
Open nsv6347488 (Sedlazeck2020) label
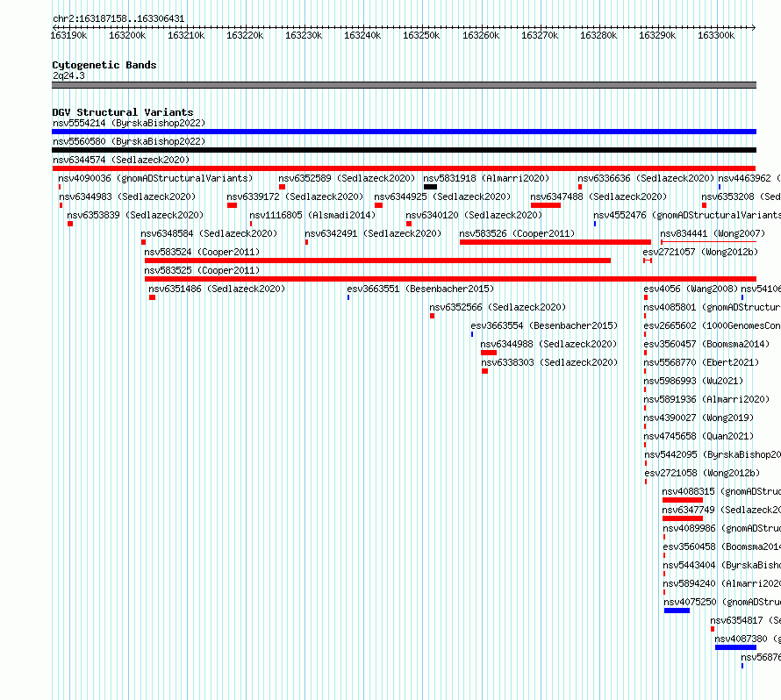(598, 196)
